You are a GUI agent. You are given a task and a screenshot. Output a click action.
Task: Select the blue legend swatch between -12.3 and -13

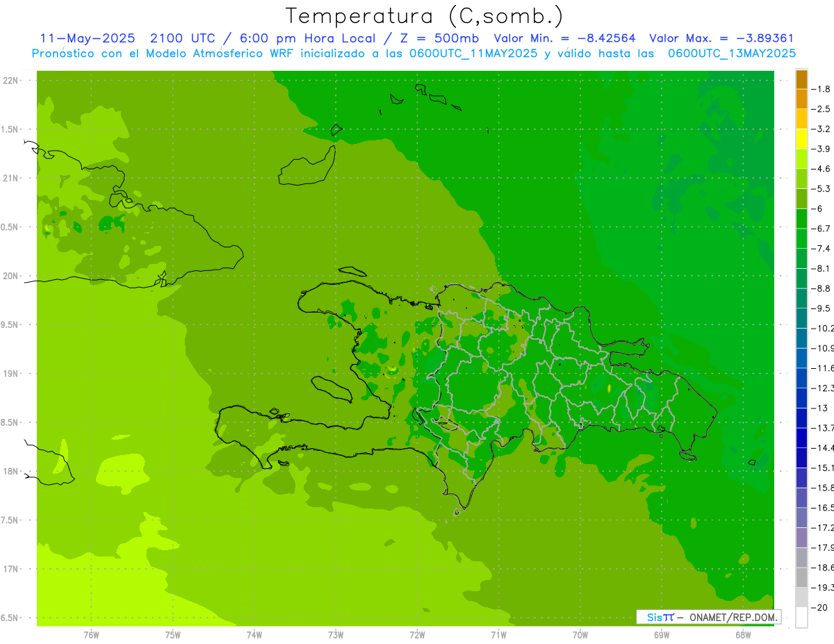pyautogui.click(x=801, y=398)
